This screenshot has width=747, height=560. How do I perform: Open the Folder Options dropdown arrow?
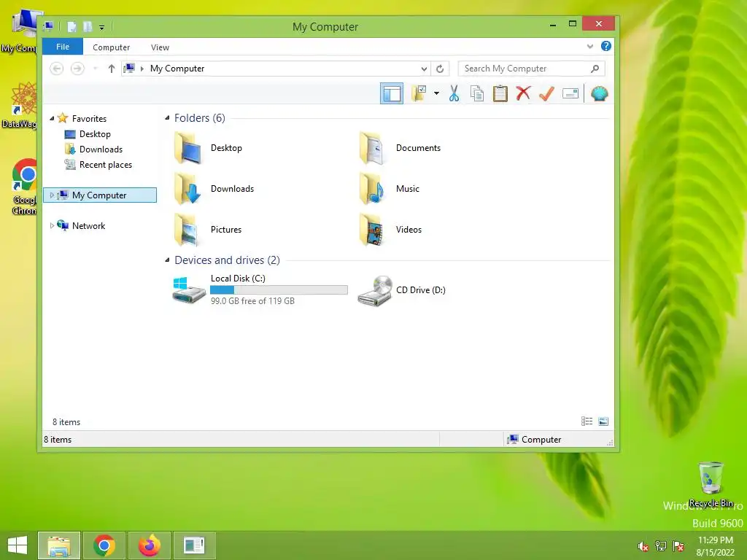click(436, 93)
